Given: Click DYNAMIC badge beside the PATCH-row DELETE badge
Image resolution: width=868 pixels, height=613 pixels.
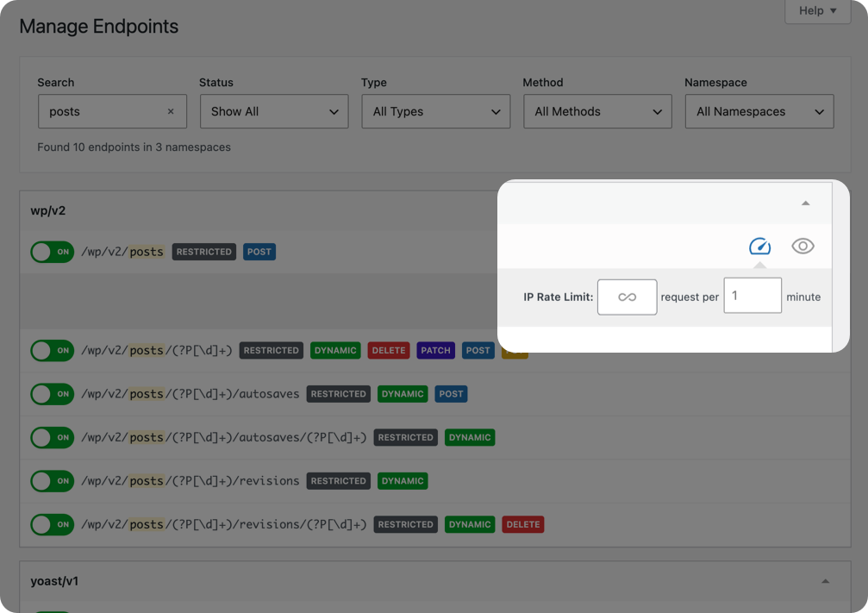Looking at the screenshot, I should [x=335, y=351].
